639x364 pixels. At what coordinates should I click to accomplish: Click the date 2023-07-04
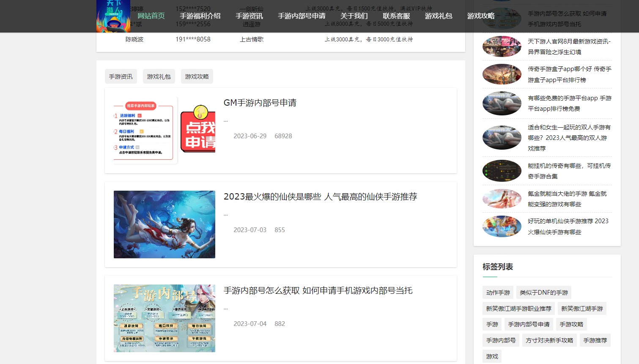click(250, 324)
